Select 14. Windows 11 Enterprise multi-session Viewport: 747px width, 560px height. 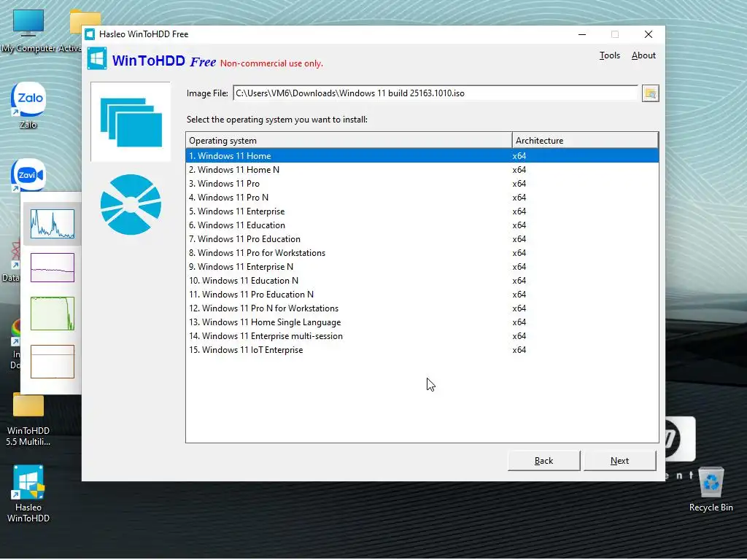pyautogui.click(x=422, y=335)
